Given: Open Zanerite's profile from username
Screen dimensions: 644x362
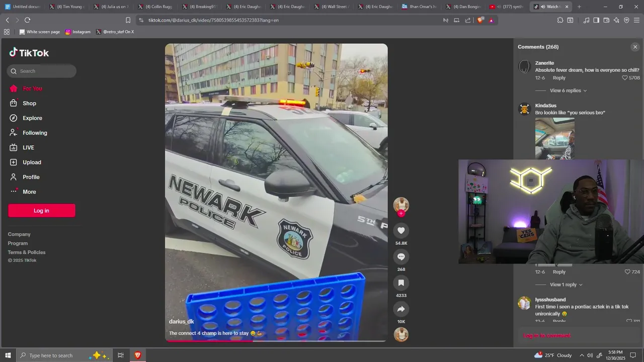Looking at the screenshot, I should [x=544, y=63].
